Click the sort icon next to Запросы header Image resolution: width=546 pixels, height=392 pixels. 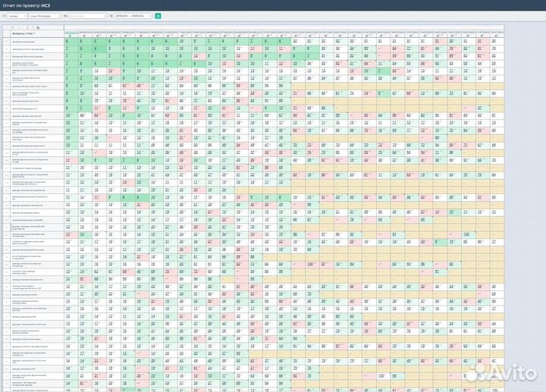pos(35,33)
